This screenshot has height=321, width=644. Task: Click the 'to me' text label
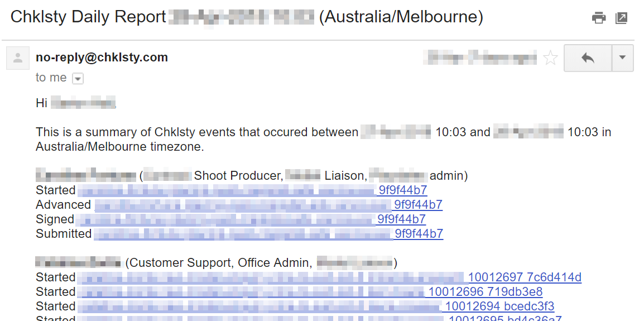point(51,78)
